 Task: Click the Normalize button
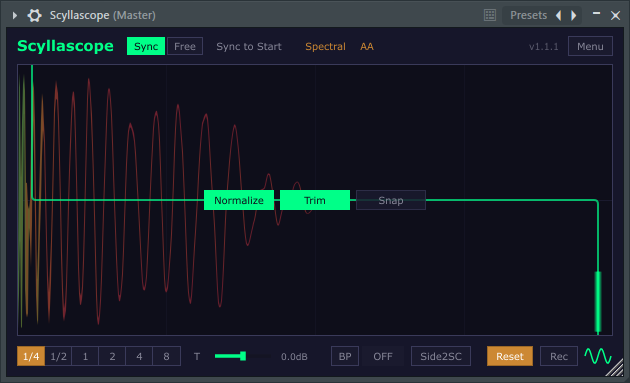click(x=239, y=200)
